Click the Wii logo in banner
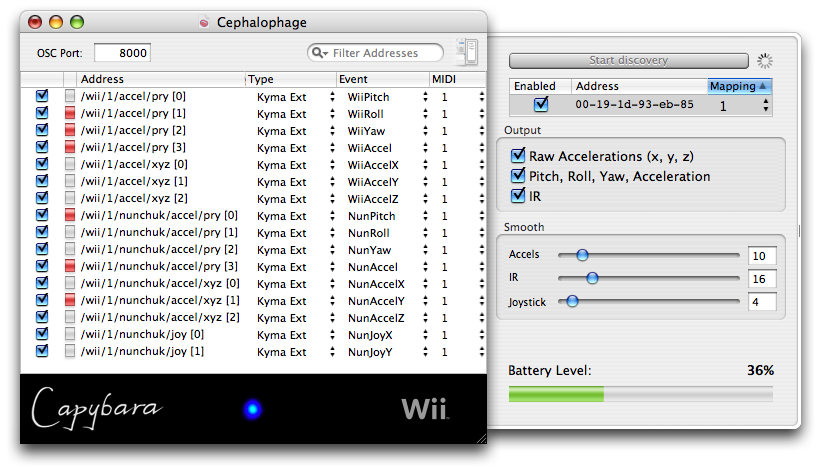The height and width of the screenshot is (467, 826). coord(425,409)
